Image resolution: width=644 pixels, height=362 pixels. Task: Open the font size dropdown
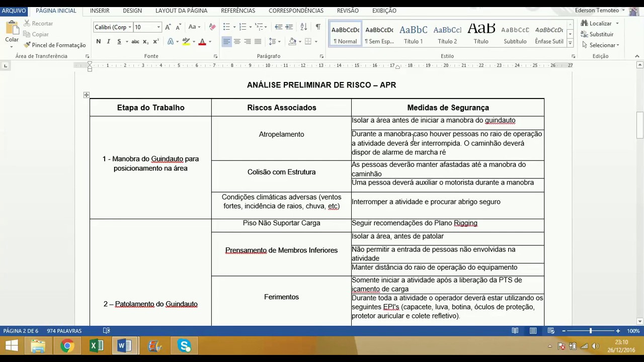[x=158, y=27]
